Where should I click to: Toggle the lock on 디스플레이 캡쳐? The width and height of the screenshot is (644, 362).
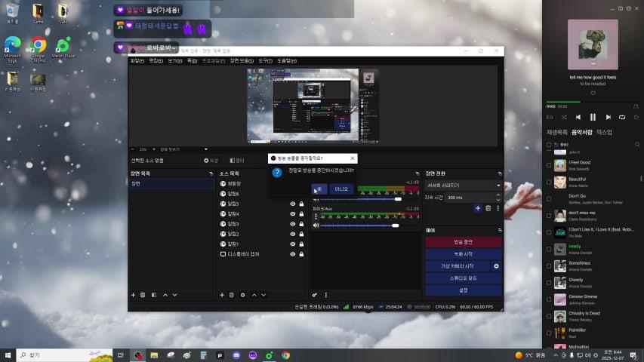point(301,254)
